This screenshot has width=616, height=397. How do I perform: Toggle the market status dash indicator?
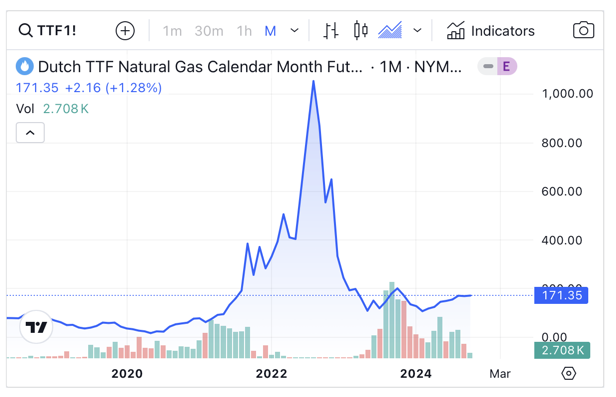point(488,66)
